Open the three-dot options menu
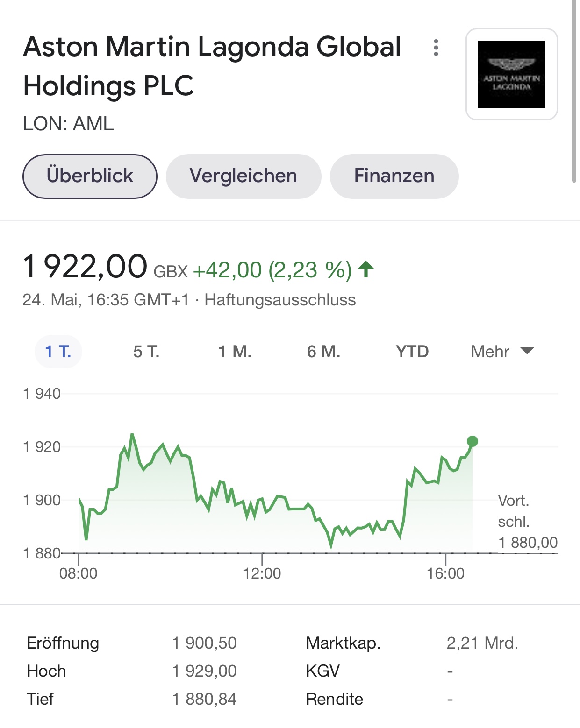The height and width of the screenshot is (728, 580). click(436, 48)
